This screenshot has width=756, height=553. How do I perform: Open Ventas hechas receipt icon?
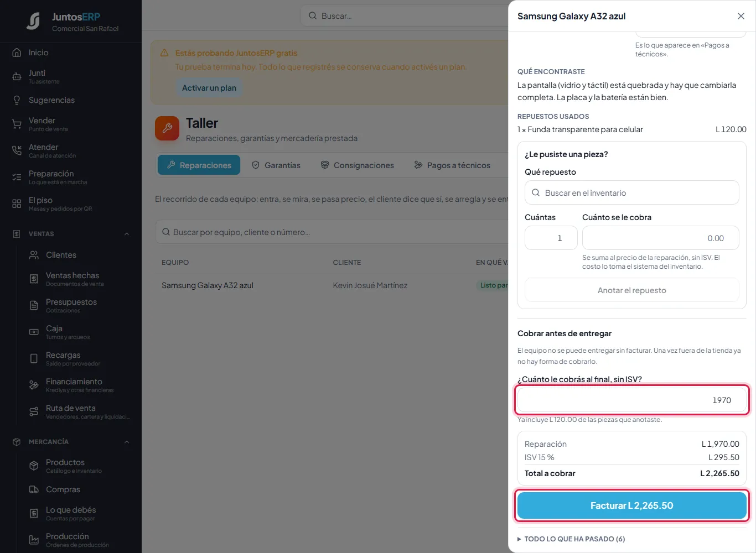34,279
